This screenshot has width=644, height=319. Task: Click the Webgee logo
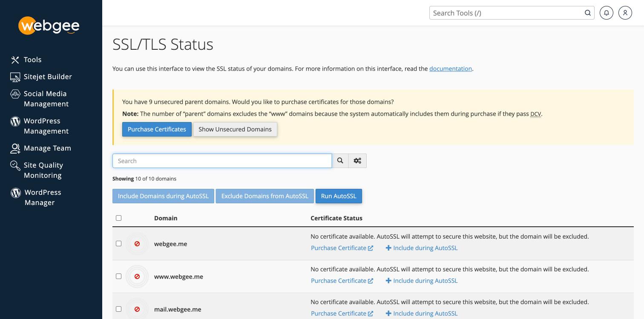click(x=49, y=26)
